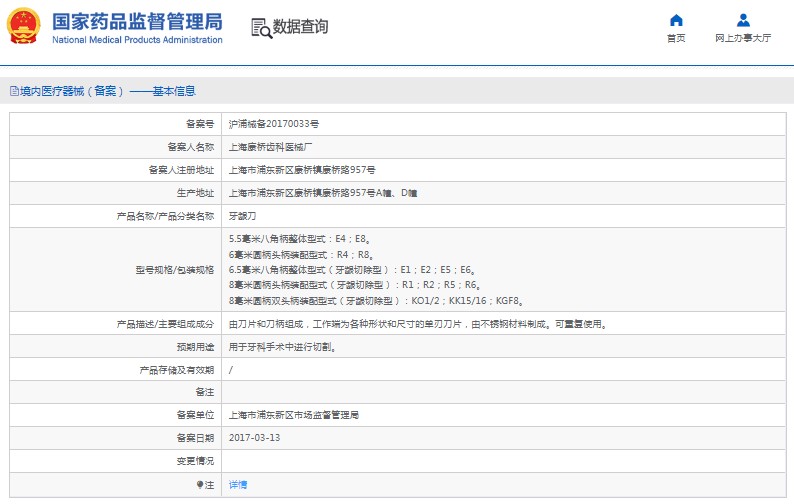Click the 首页 label
This screenshot has height=504, width=794.
pyautogui.click(x=676, y=38)
